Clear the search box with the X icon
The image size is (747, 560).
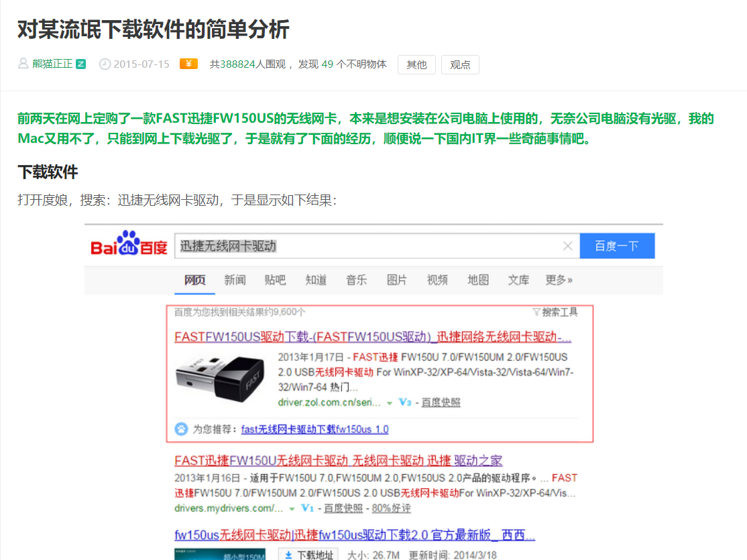567,246
